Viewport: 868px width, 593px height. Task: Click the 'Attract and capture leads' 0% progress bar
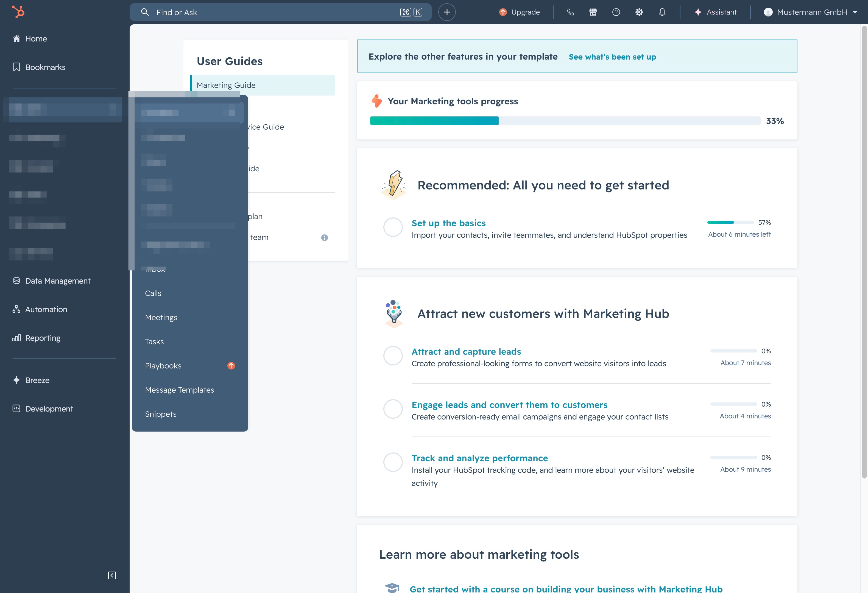point(733,351)
